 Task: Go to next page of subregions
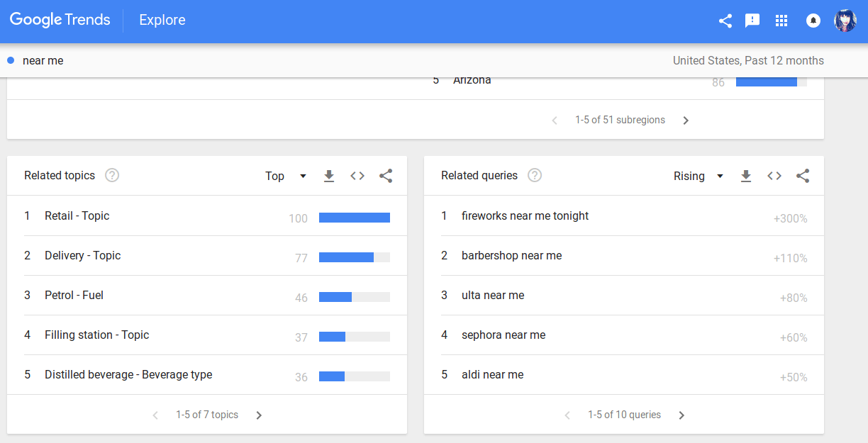tap(686, 120)
